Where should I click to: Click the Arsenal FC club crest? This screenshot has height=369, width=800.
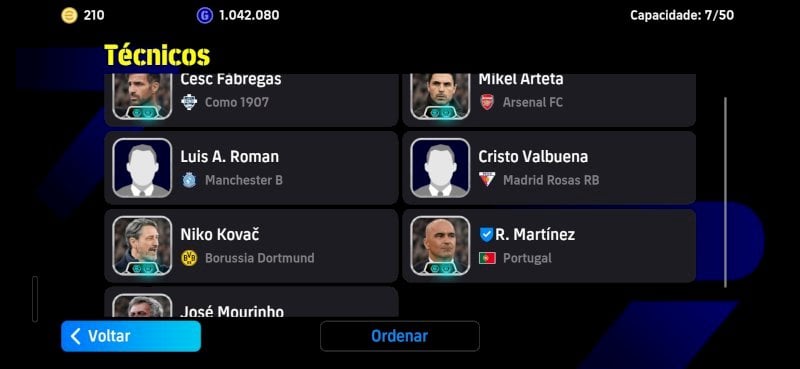tap(487, 102)
